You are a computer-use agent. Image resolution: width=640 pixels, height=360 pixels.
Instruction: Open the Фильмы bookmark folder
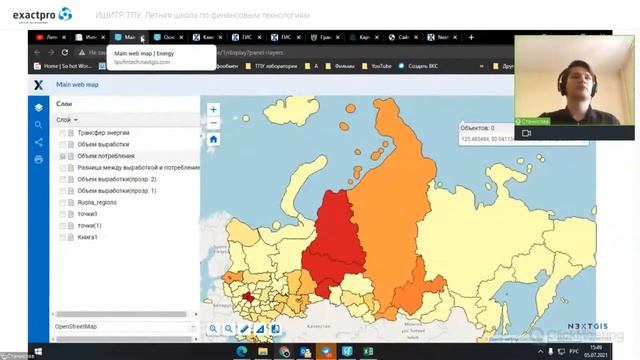[x=340, y=66]
